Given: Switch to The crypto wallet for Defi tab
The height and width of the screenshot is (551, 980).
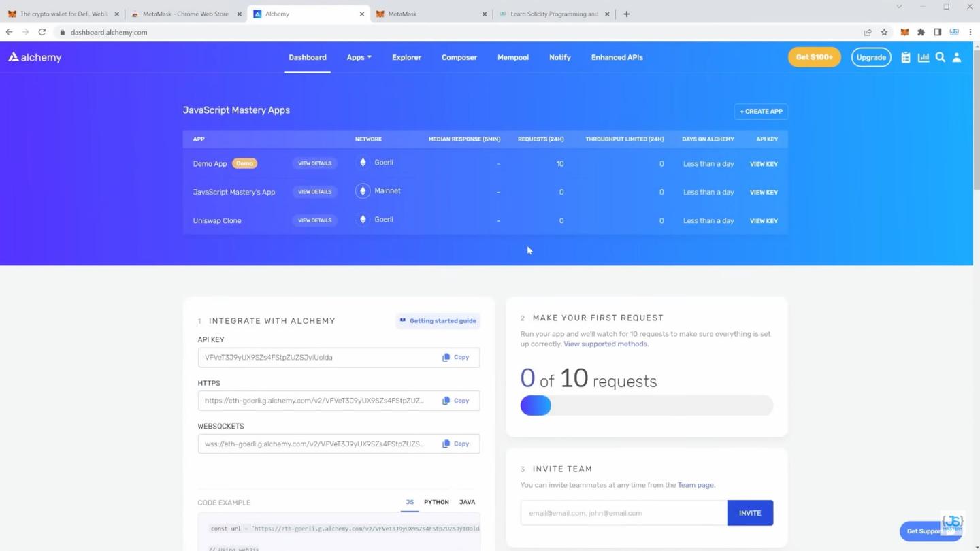Looking at the screenshot, I should pyautogui.click(x=63, y=14).
